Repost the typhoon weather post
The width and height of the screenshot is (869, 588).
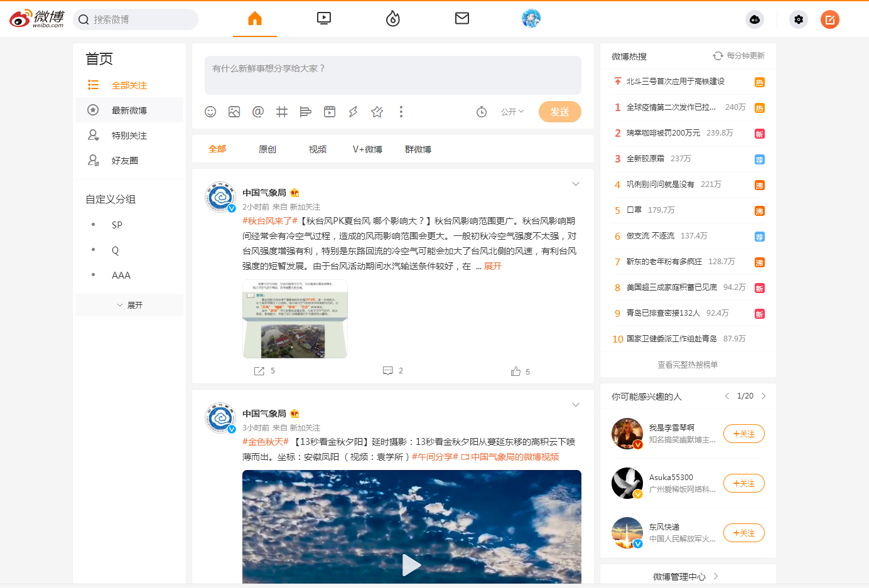coord(264,371)
